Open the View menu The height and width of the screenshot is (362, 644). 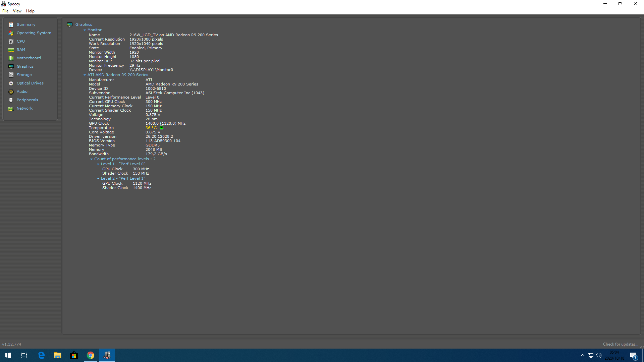point(17,11)
